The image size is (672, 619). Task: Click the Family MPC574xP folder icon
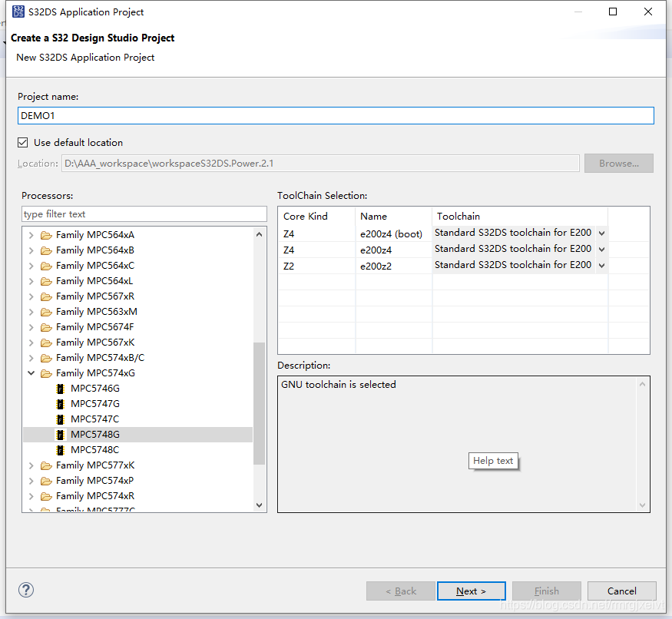pyautogui.click(x=46, y=482)
